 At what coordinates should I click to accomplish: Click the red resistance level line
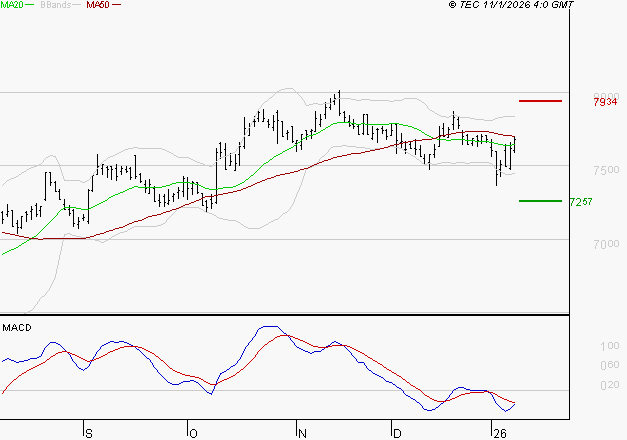(540, 101)
